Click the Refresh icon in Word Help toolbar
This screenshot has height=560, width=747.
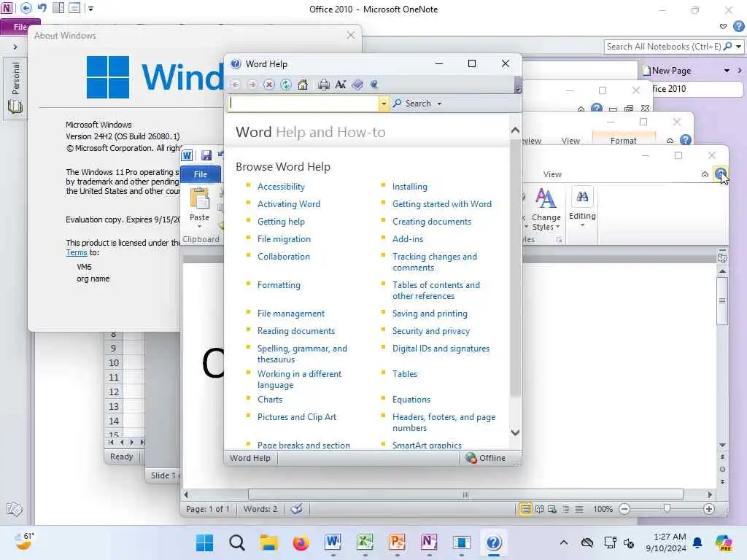286,85
